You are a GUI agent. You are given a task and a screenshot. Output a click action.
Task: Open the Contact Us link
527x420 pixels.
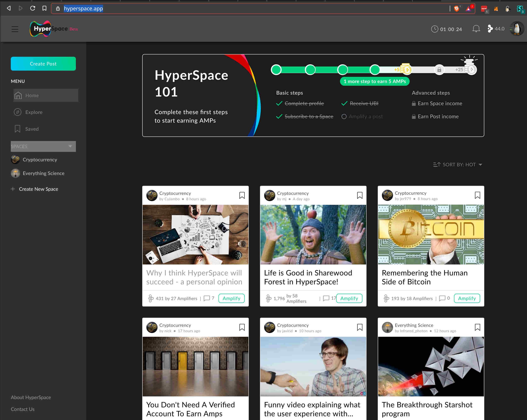click(22, 409)
